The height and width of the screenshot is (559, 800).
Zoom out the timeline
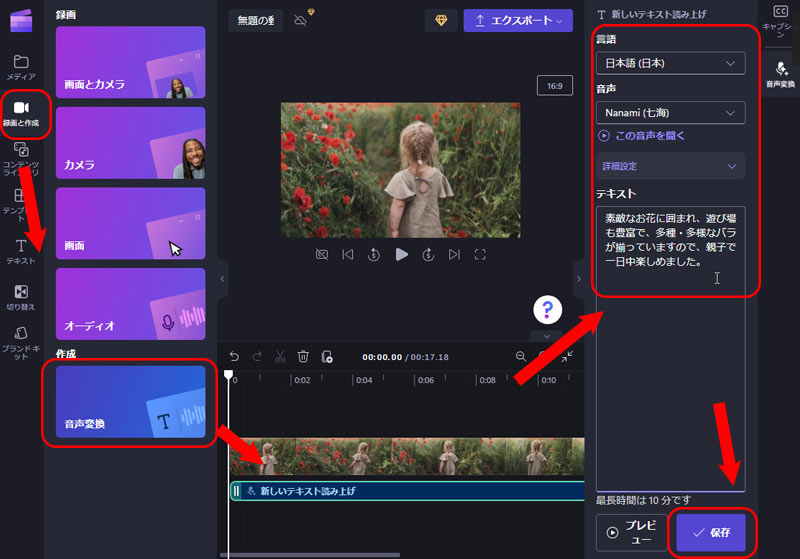click(520, 356)
